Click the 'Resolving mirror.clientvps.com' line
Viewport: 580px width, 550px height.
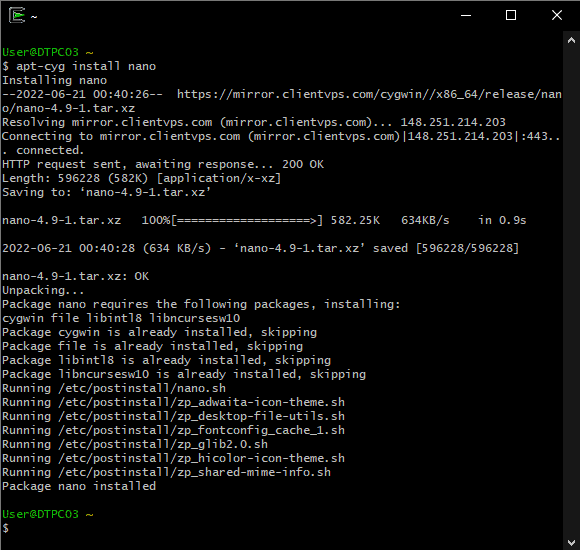coord(254,122)
